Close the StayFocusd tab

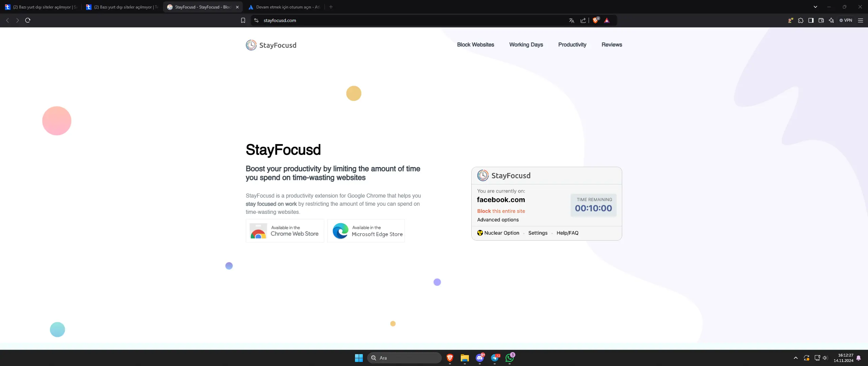[x=237, y=7]
